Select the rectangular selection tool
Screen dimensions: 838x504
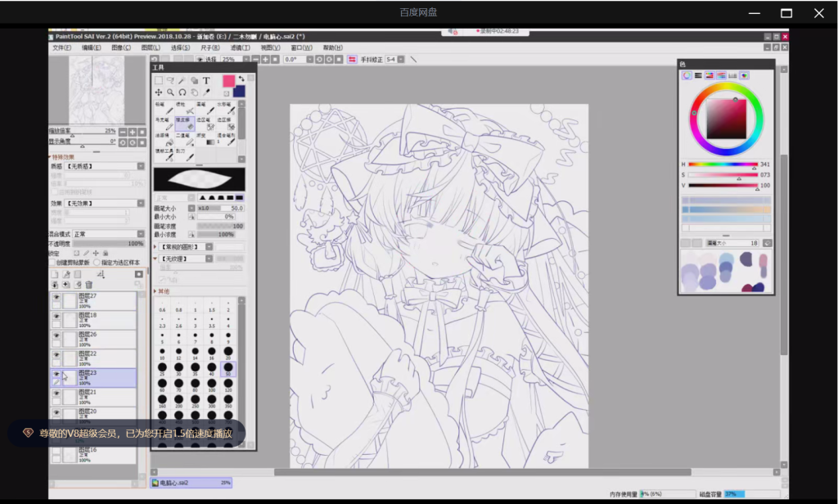coord(158,81)
